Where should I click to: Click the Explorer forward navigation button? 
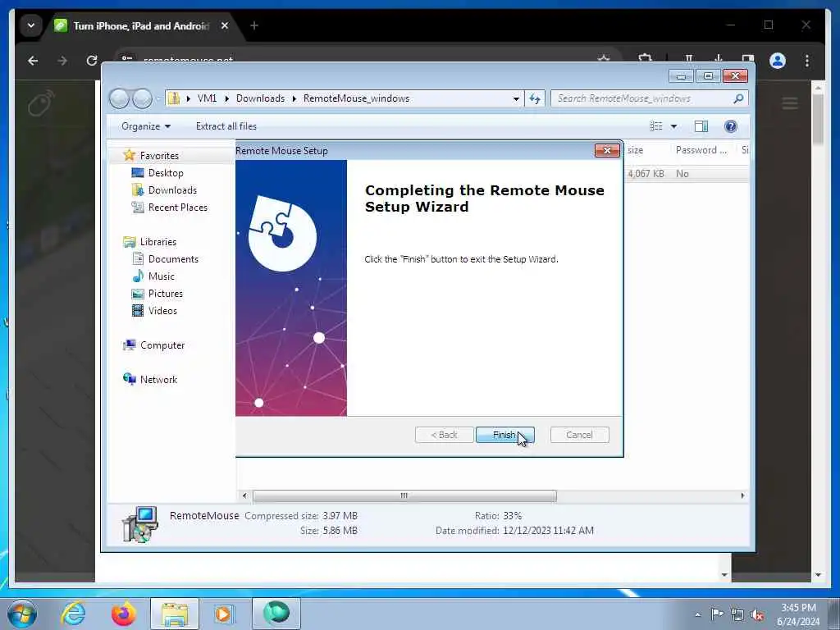point(143,98)
